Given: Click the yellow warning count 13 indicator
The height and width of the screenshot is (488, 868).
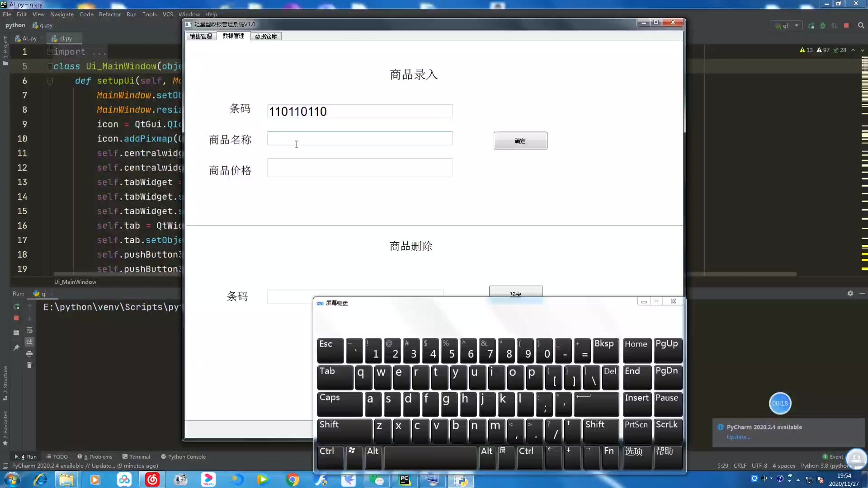Looking at the screenshot, I should (806, 50).
